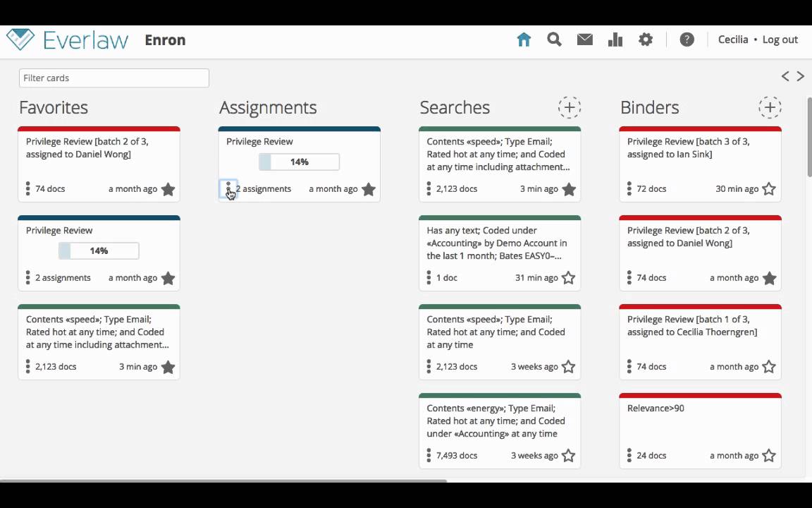This screenshot has height=508, width=812.
Task: Open the Home page icon
Action: point(524,40)
